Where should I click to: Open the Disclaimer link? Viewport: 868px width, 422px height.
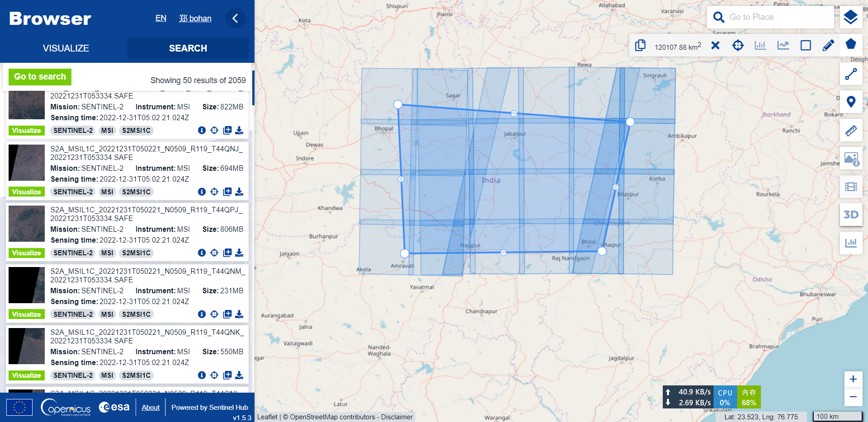[x=397, y=417]
